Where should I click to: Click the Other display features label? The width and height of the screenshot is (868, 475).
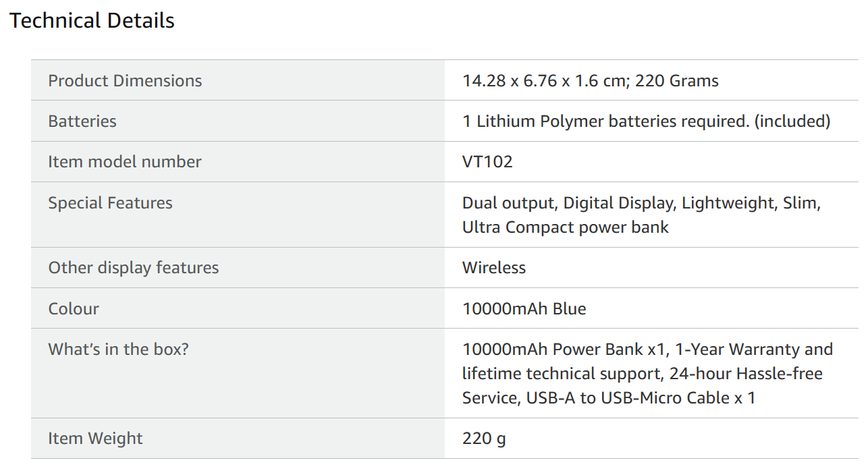134,268
